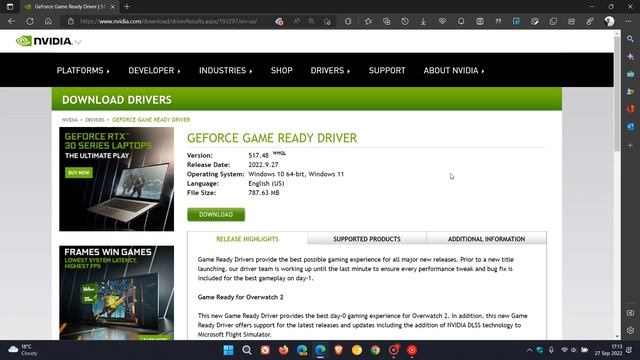640x360 pixels.
Task: Open a new browser tab
Action: (127, 7)
